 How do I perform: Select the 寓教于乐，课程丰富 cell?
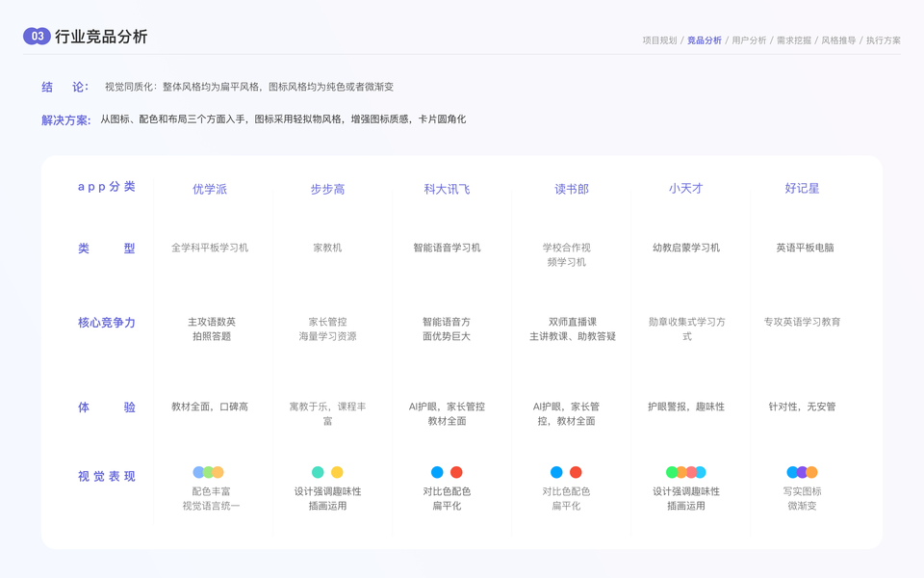tap(327, 413)
